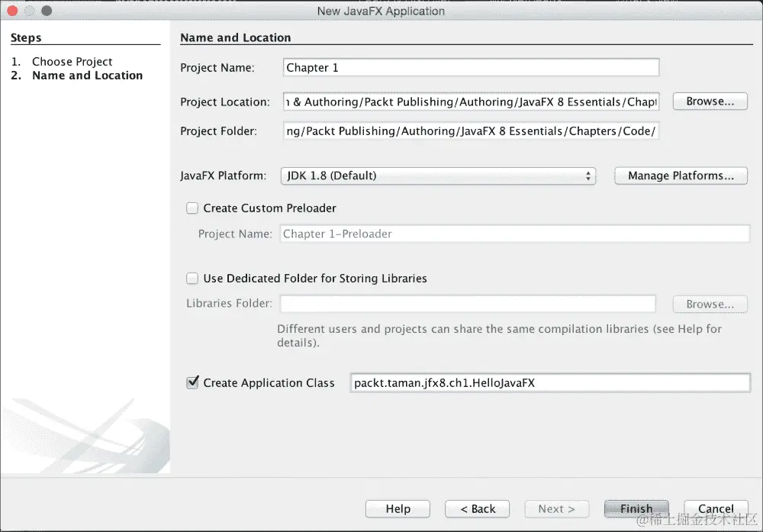Cancel the New JavaFX Application wizard
The width and height of the screenshot is (763, 532).
716,509
